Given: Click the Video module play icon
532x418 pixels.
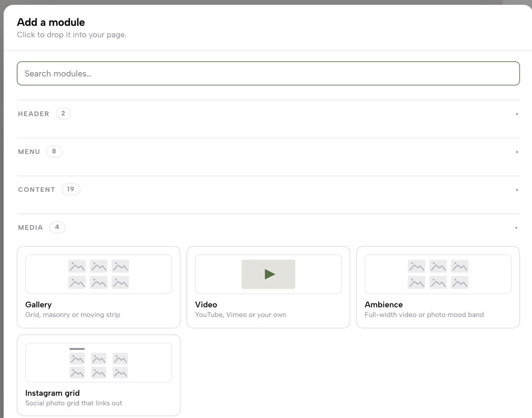Looking at the screenshot, I should coord(269,274).
